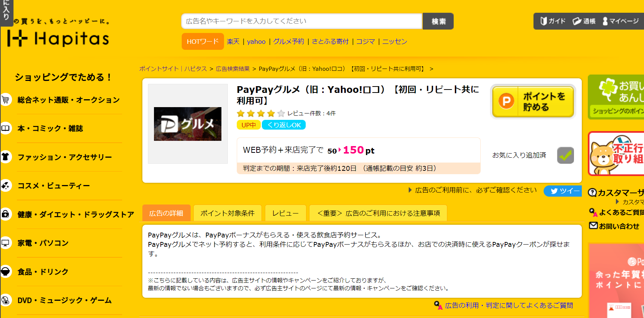Click the book icon beside 本・コミック・雑誌
Image resolution: width=644 pixels, height=318 pixels.
(6, 128)
